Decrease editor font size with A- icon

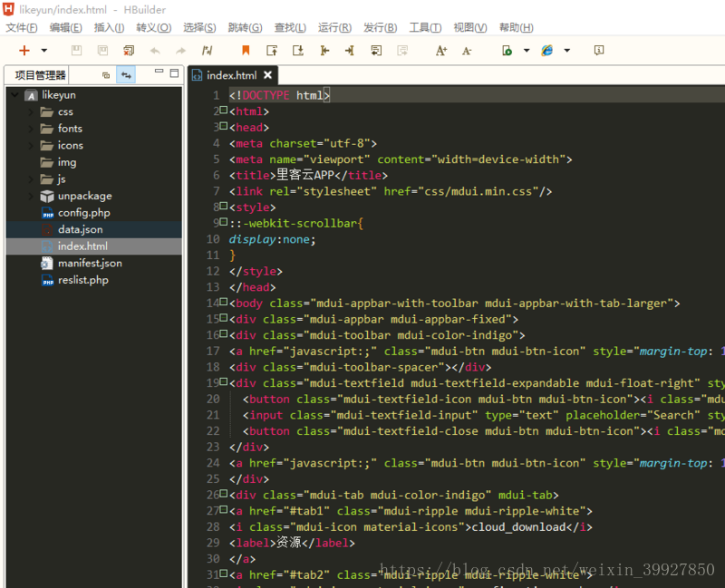467,51
